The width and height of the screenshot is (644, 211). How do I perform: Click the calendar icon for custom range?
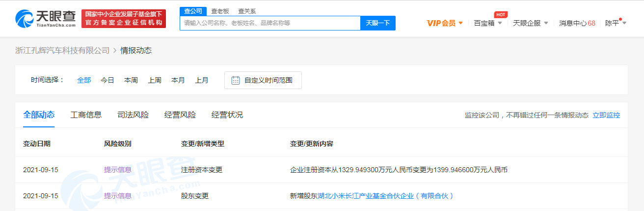236,80
